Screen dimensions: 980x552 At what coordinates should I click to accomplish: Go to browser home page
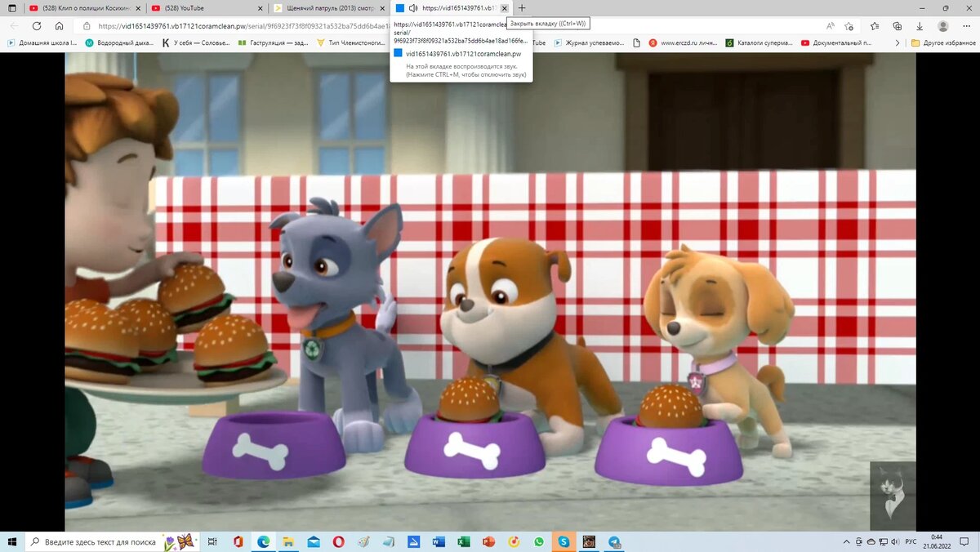pos(59,26)
